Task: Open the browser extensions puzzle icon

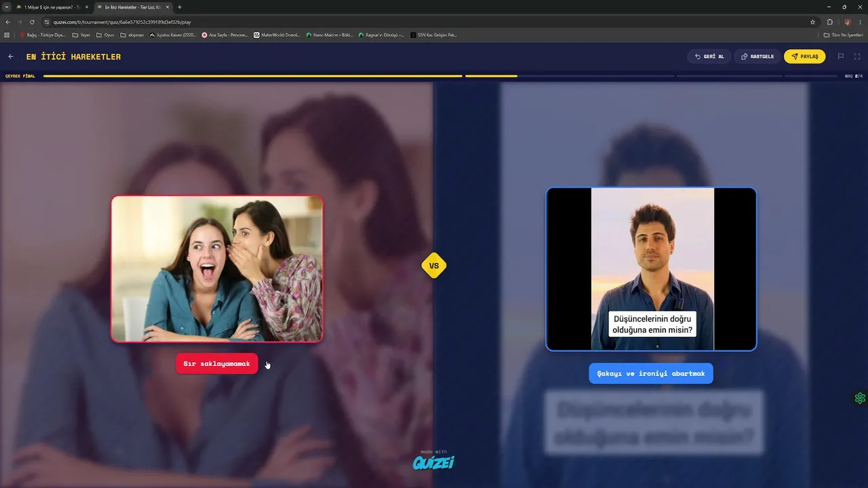Action: [x=829, y=22]
